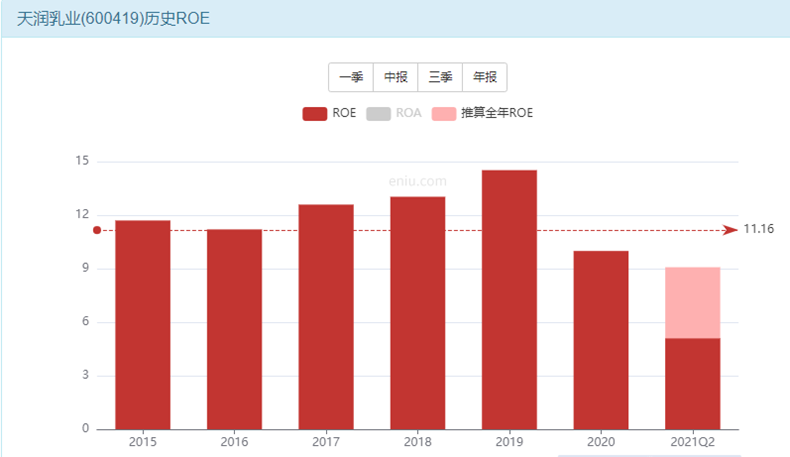Click the 2015 ROE bar
790x457 pixels.
[x=142, y=325]
